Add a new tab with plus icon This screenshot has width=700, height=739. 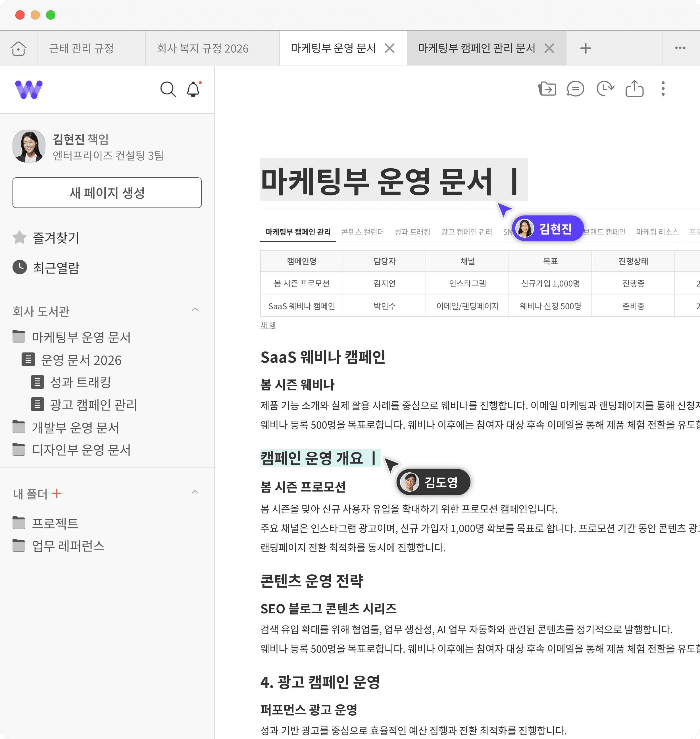(586, 49)
